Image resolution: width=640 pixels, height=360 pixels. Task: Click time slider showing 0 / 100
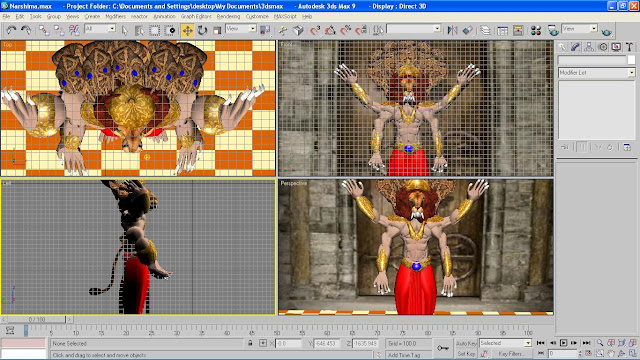coord(37,319)
